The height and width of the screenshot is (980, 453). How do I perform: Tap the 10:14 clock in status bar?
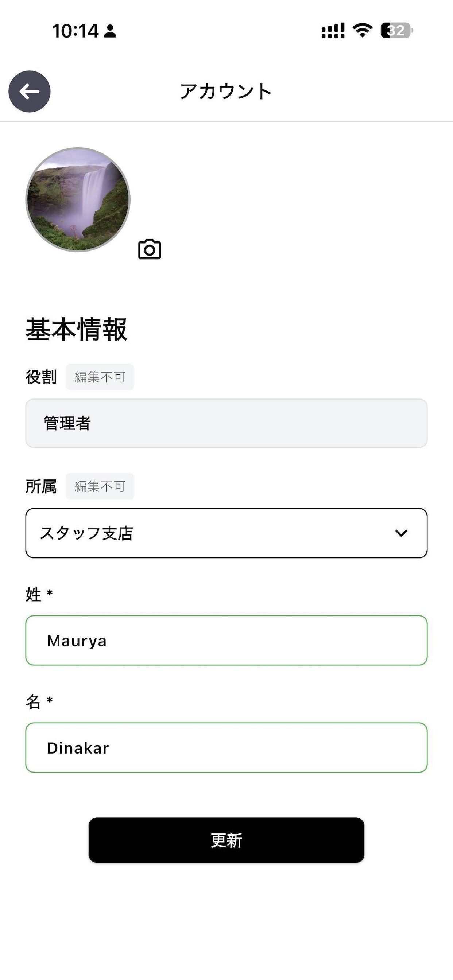tap(75, 31)
